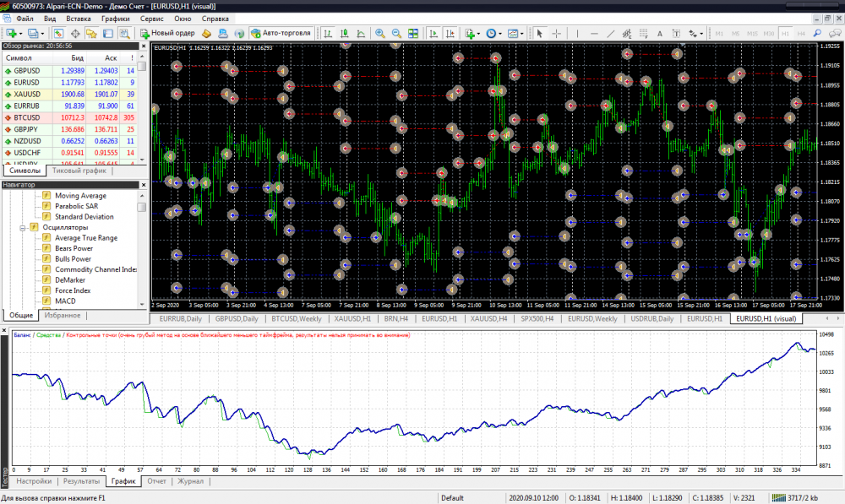This screenshot has width=845, height=504.
Task: Draw a horizontal line tool
Action: point(594,34)
